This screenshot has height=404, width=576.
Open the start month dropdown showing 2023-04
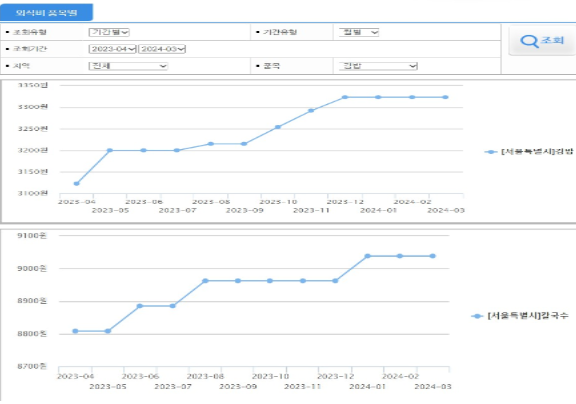[x=113, y=49]
